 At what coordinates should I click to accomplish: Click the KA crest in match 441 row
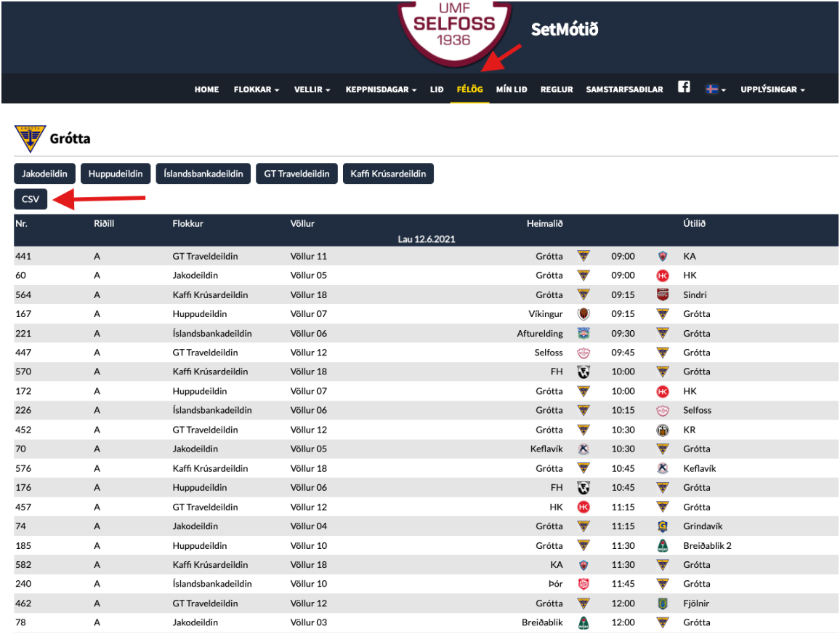[663, 256]
